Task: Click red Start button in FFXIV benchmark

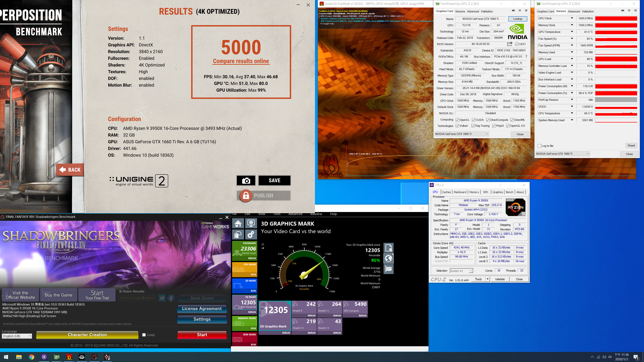Action: click(202, 335)
